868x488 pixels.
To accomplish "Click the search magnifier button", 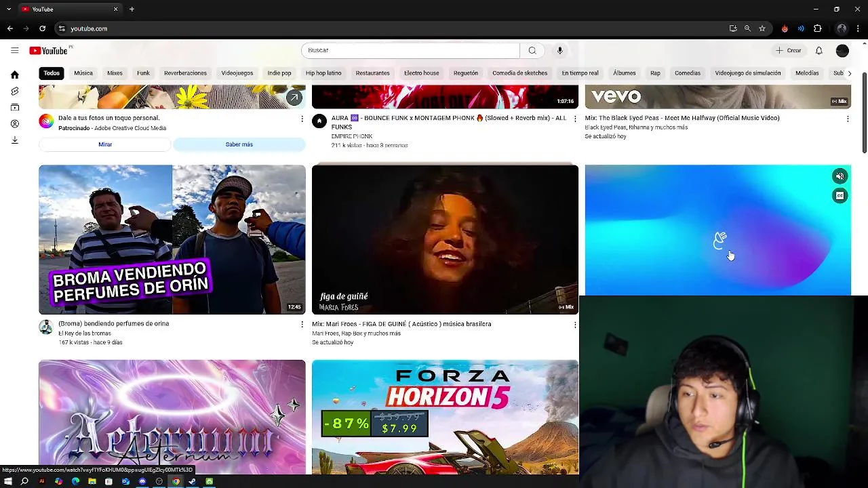I will [x=532, y=50].
